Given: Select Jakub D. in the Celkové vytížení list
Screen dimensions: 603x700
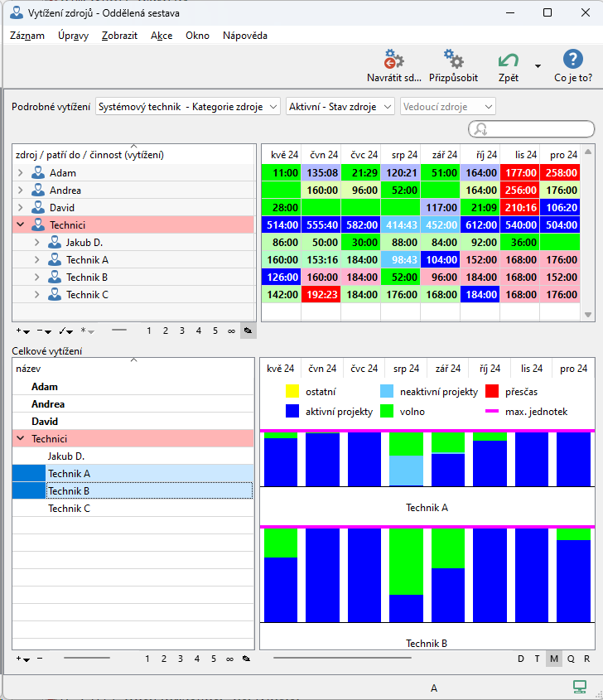Looking at the screenshot, I should coord(66,456).
